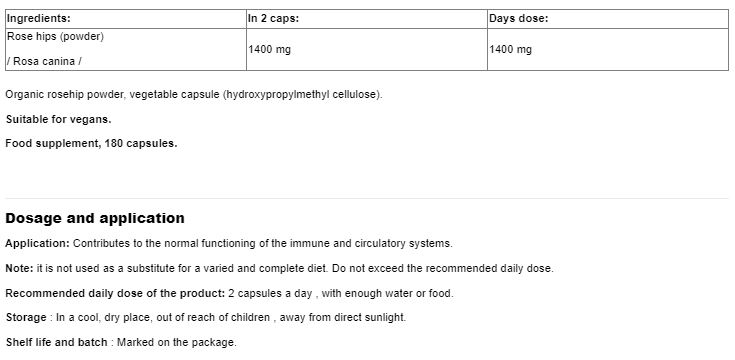Image resolution: width=735 pixels, height=360 pixels.
Task: Click the 'Rose hips (powder)' cell text
Action: coord(55,37)
